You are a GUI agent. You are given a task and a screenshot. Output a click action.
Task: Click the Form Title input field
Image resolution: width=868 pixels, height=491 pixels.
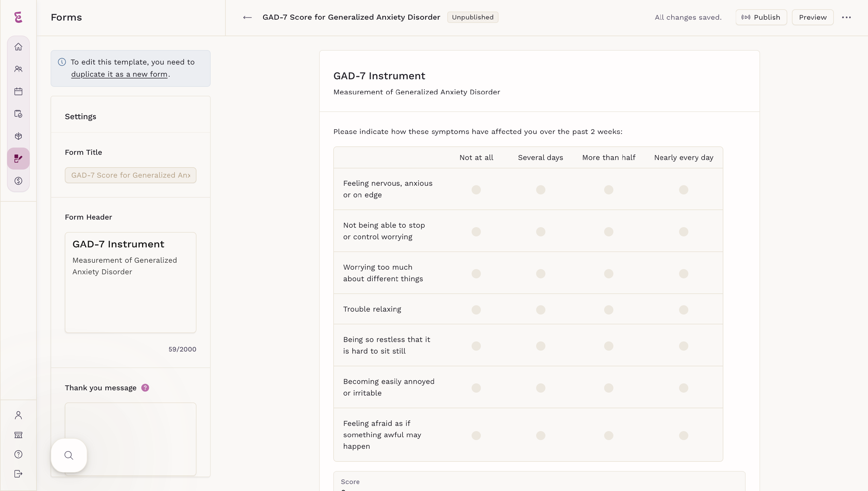click(130, 175)
